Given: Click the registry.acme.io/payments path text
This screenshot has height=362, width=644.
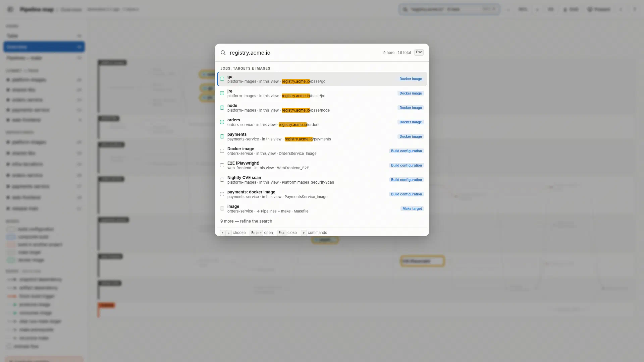Looking at the screenshot, I should (x=308, y=139).
